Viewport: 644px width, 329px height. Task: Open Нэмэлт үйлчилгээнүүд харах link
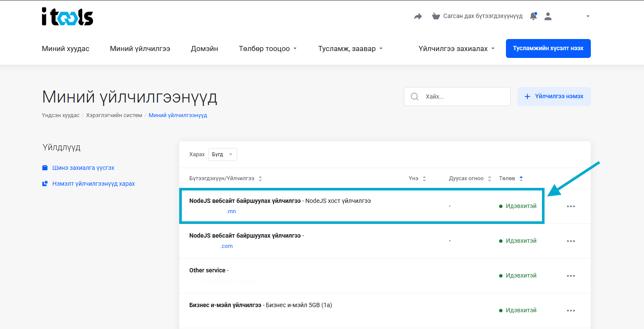pyautogui.click(x=93, y=184)
